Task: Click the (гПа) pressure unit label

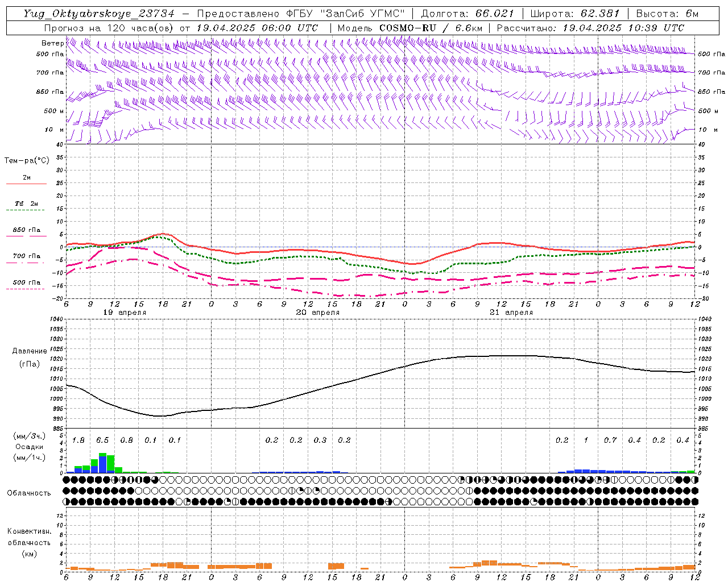Action: pos(30,364)
